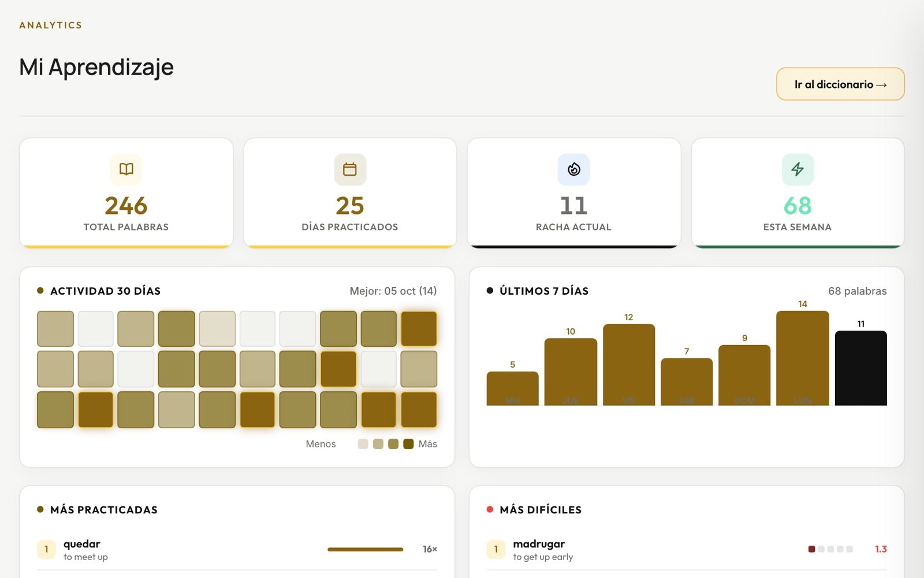Select the word quedar in Más Practicadas
This screenshot has height=578, width=924.
[x=82, y=544]
